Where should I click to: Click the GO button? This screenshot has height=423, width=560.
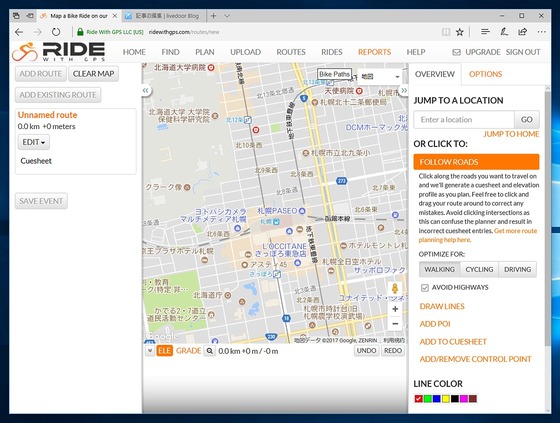click(526, 120)
